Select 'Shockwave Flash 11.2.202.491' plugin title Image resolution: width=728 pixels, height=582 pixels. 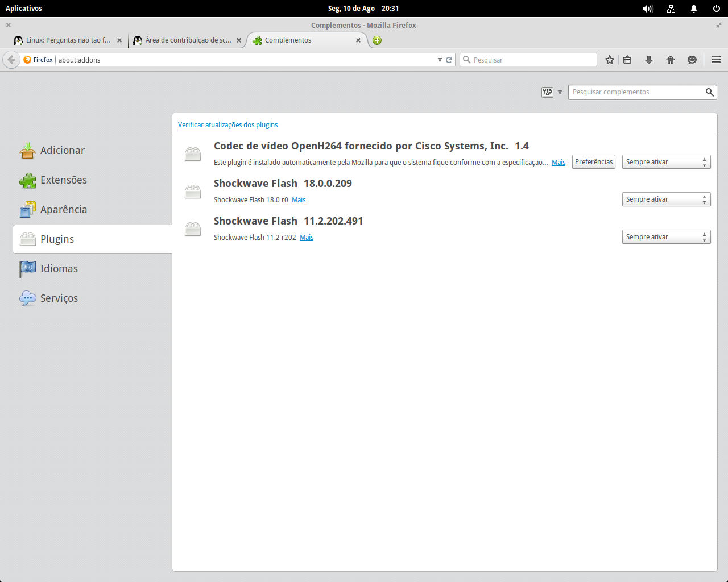(x=288, y=221)
